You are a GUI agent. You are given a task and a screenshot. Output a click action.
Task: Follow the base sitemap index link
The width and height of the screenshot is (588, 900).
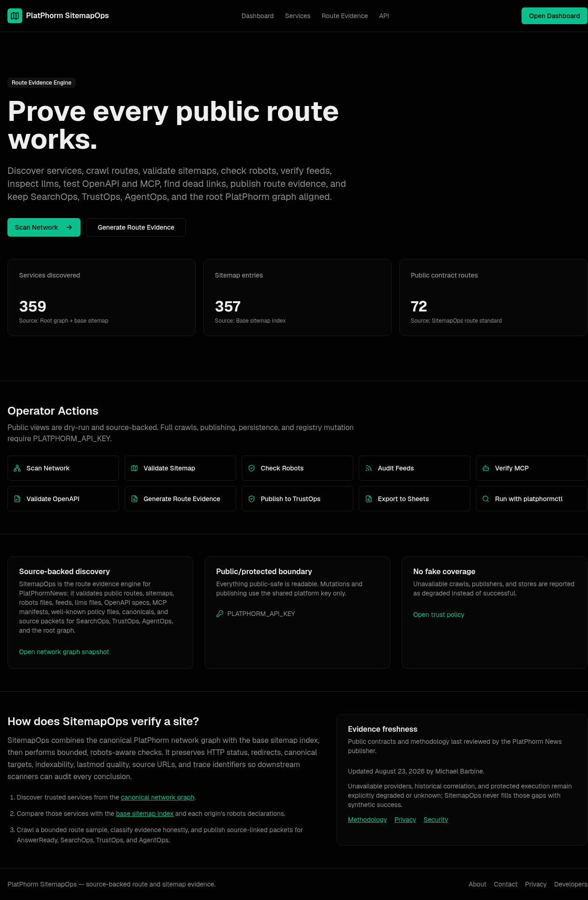coord(145,814)
